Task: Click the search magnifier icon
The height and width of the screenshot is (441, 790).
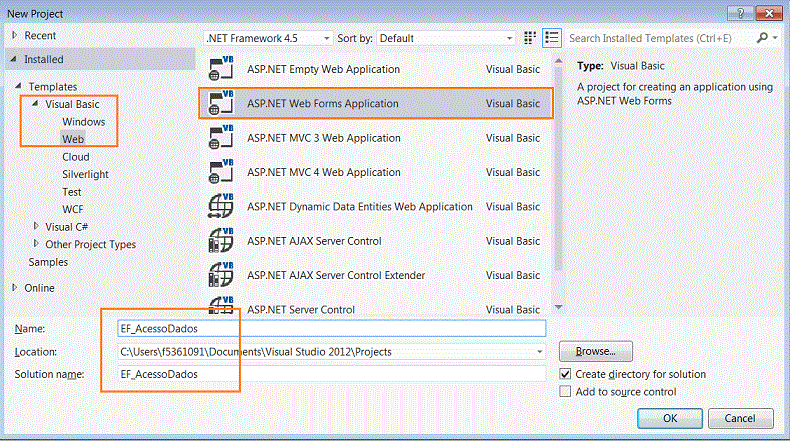Action: click(762, 38)
